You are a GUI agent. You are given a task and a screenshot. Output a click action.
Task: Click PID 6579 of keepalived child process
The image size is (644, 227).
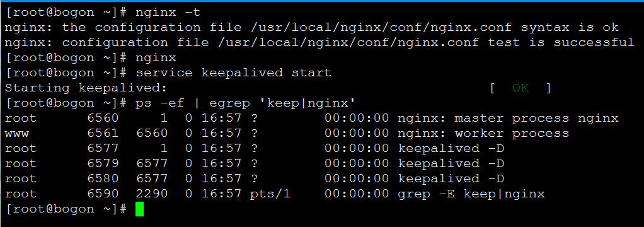coord(103,163)
